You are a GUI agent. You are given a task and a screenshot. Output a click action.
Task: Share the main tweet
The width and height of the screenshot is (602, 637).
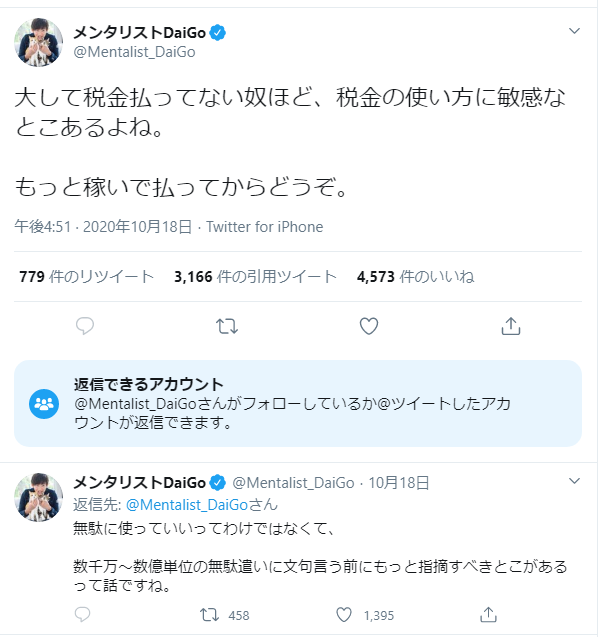[510, 326]
